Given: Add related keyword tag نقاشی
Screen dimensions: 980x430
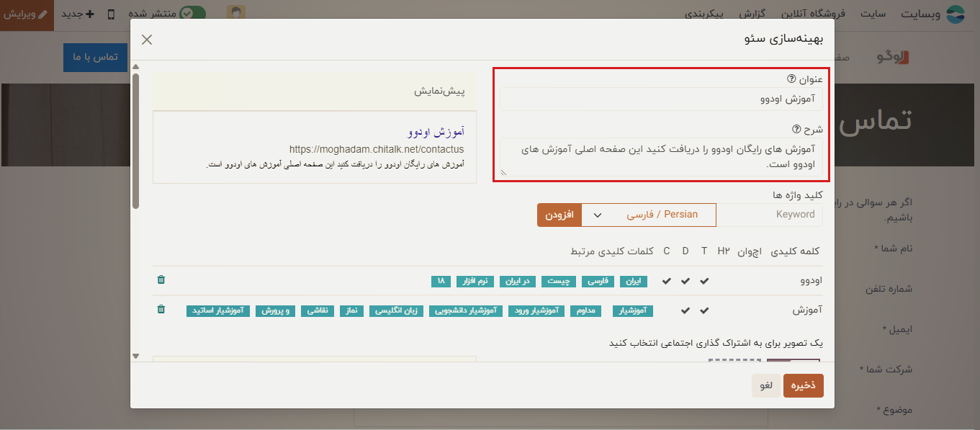Looking at the screenshot, I should pyautogui.click(x=317, y=310).
